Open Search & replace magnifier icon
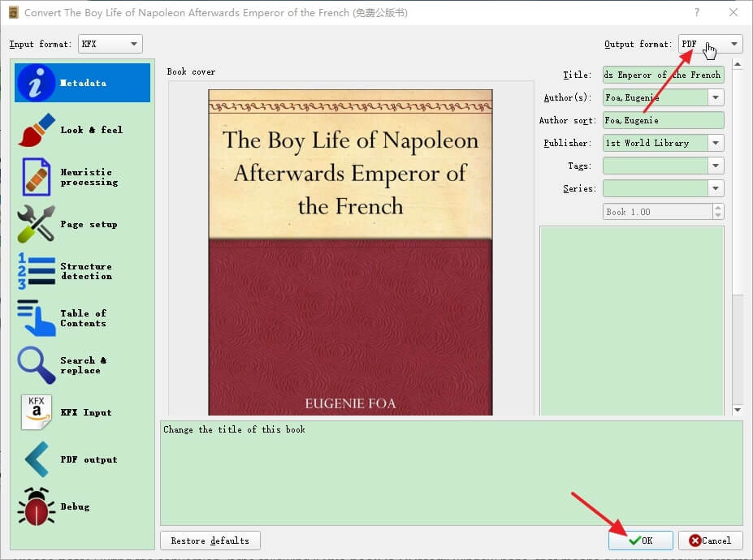 click(36, 365)
